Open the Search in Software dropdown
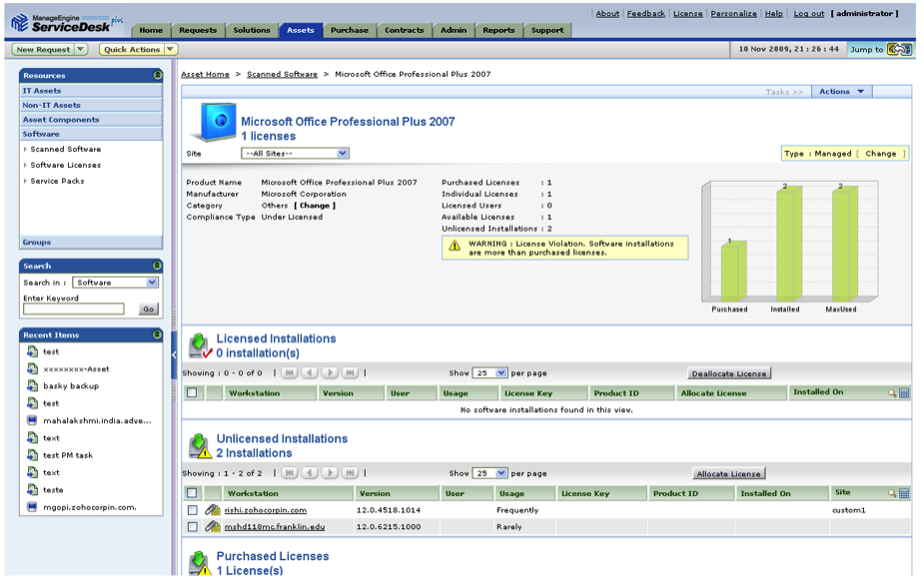The image size is (924, 578). tap(116, 283)
